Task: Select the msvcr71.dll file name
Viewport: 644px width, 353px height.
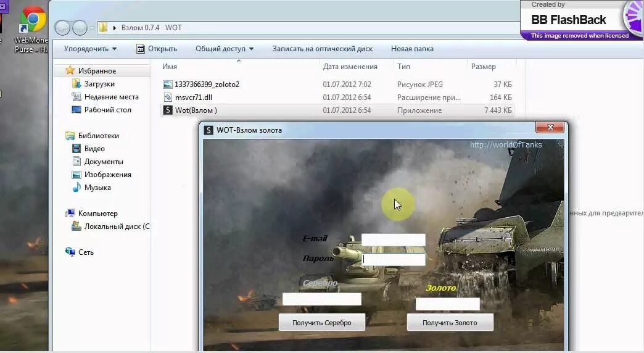Action: tap(194, 98)
